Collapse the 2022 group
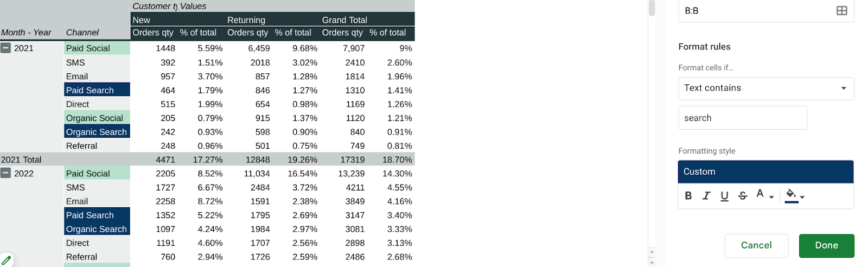 pyautogui.click(x=5, y=173)
